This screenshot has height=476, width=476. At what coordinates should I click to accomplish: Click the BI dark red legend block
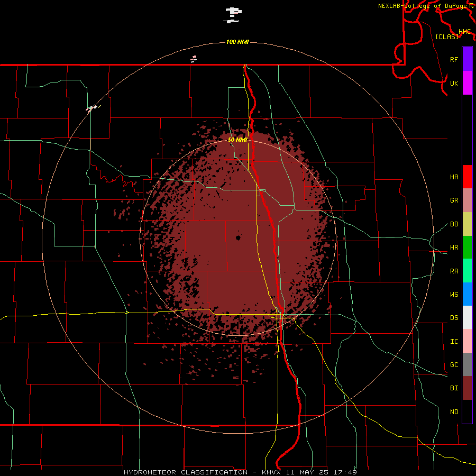467,388
